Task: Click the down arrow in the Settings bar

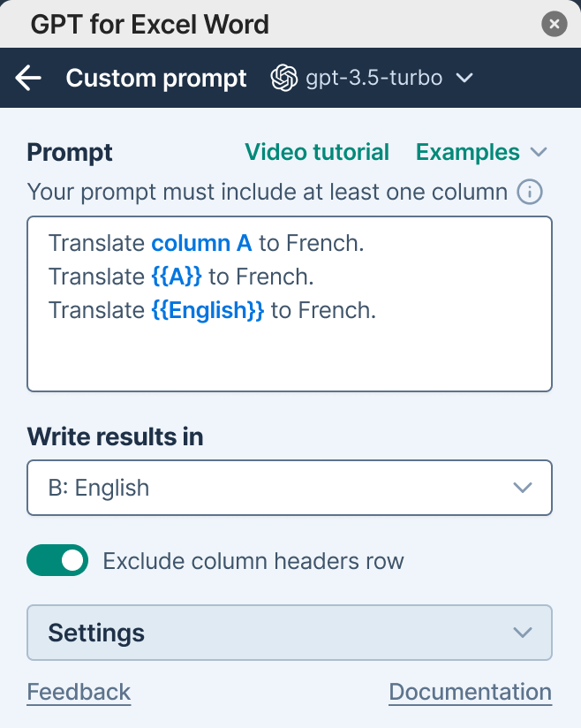Action: (523, 633)
